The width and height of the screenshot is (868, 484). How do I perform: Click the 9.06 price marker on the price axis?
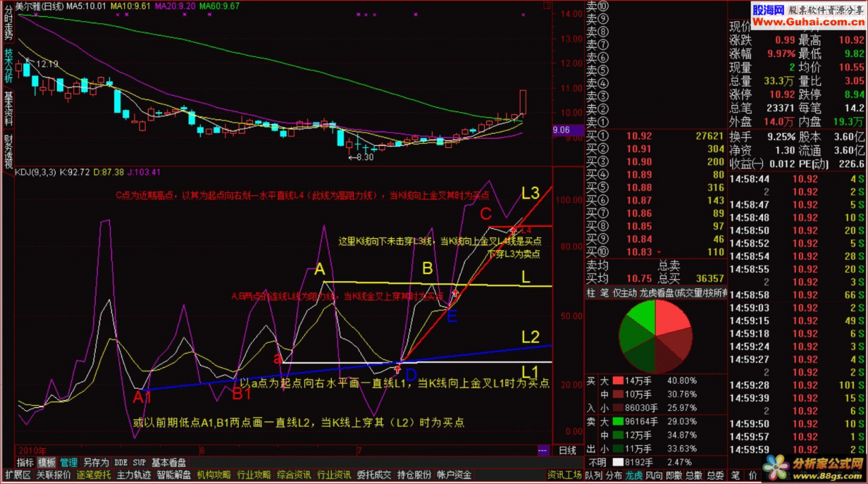[x=569, y=130]
